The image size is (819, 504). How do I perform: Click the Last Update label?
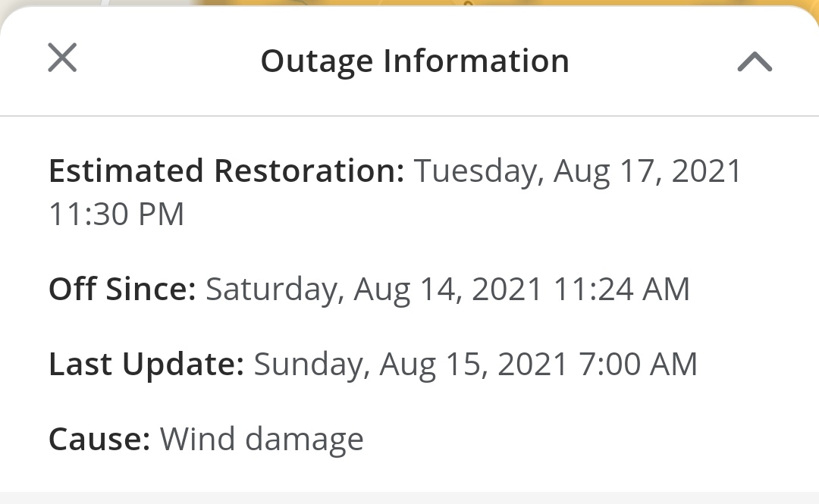coord(146,365)
